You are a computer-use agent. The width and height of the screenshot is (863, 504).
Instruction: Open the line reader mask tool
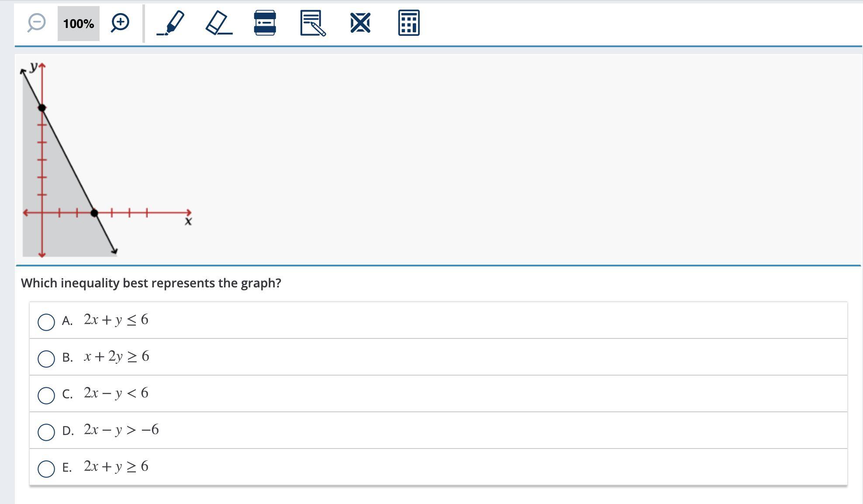[265, 23]
